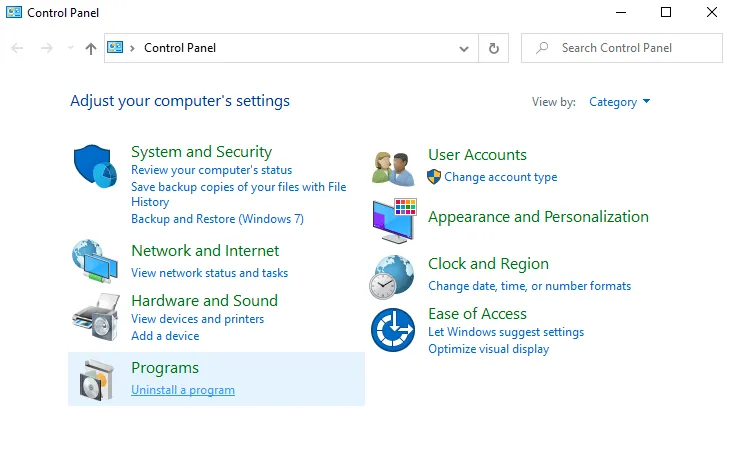The width and height of the screenshot is (732, 464).
Task: Click the search magnifier icon
Action: point(542,48)
